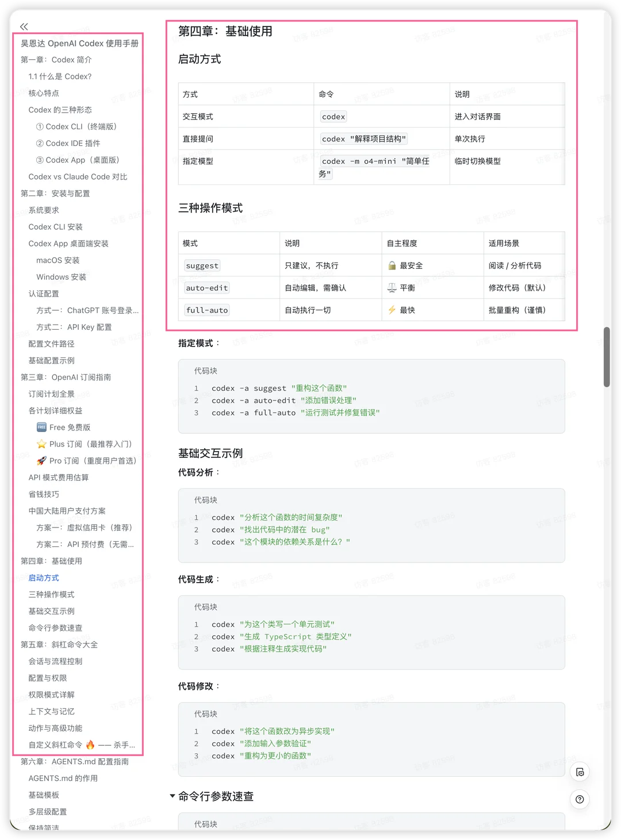
Task: Click the 第四章：基础使用 page heading
Action: 225,31
